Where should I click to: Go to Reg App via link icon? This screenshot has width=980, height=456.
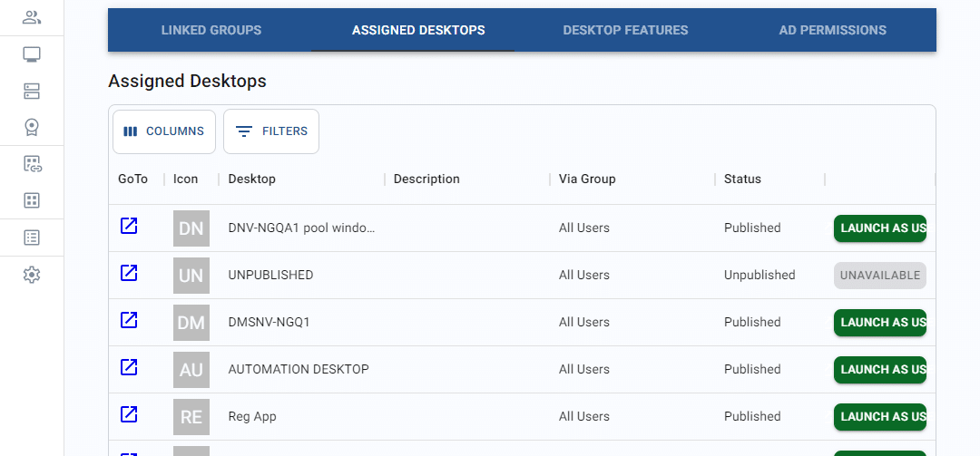point(129,413)
